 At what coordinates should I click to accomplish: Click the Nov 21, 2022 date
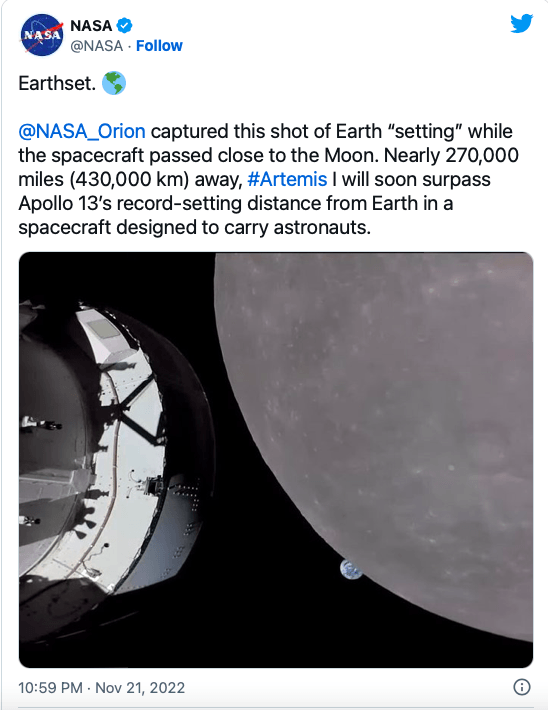[x=140, y=687]
